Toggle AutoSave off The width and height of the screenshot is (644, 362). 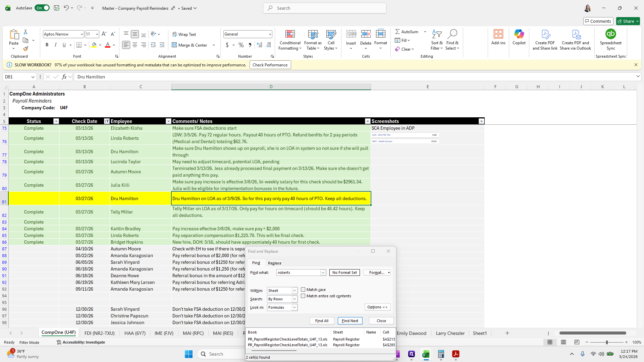(42, 8)
